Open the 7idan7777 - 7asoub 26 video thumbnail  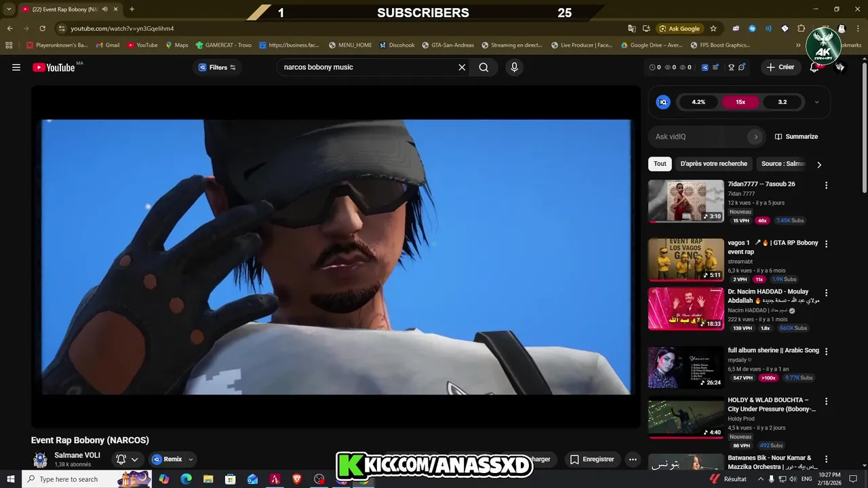tap(686, 201)
